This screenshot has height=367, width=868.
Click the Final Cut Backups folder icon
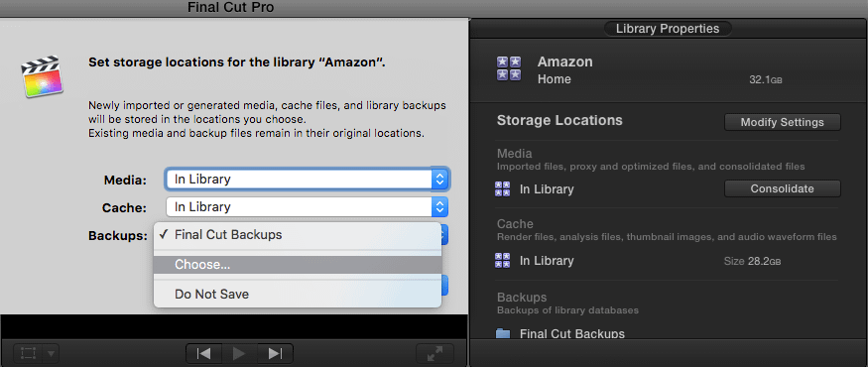pyautogui.click(x=503, y=334)
